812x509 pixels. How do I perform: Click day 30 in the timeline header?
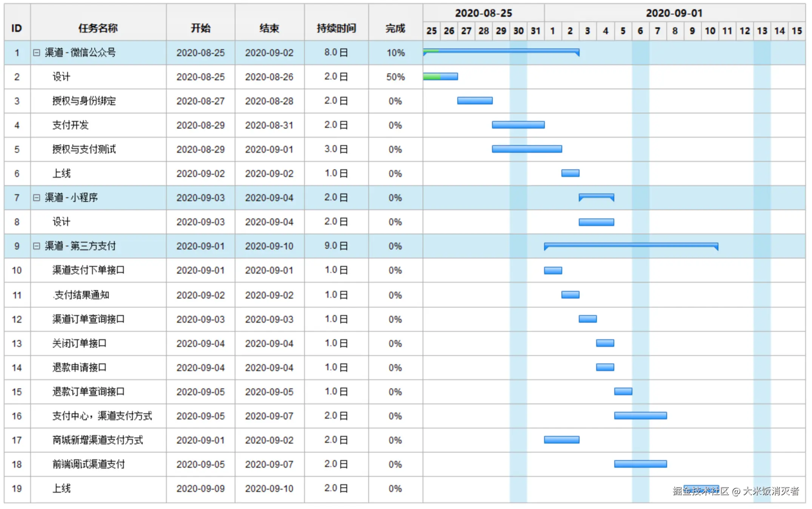(518, 31)
